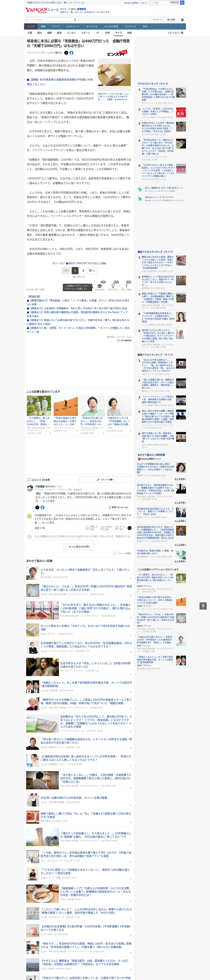Click コメントを書く button
210x980 pixels.
105,479
